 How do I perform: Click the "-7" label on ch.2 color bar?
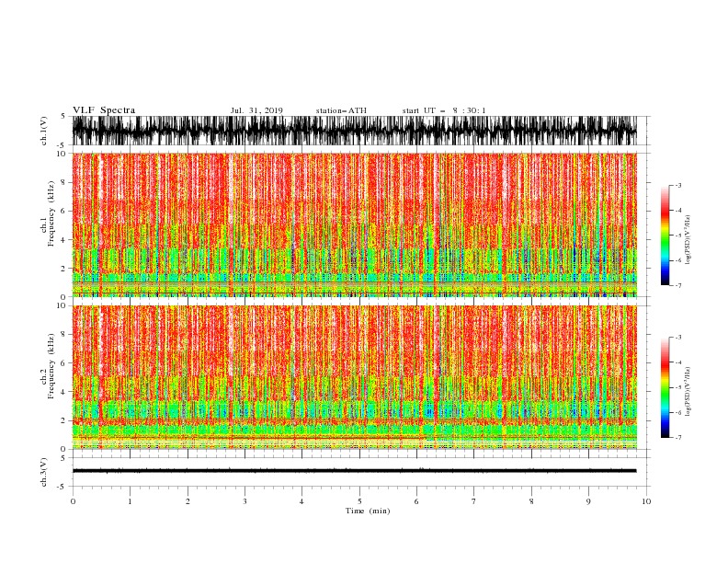pos(677,438)
